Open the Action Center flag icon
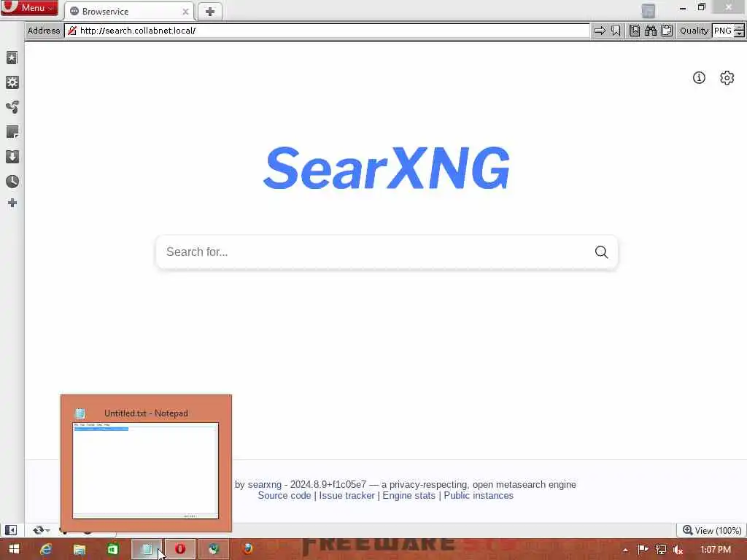The width and height of the screenshot is (747, 560). (643, 550)
